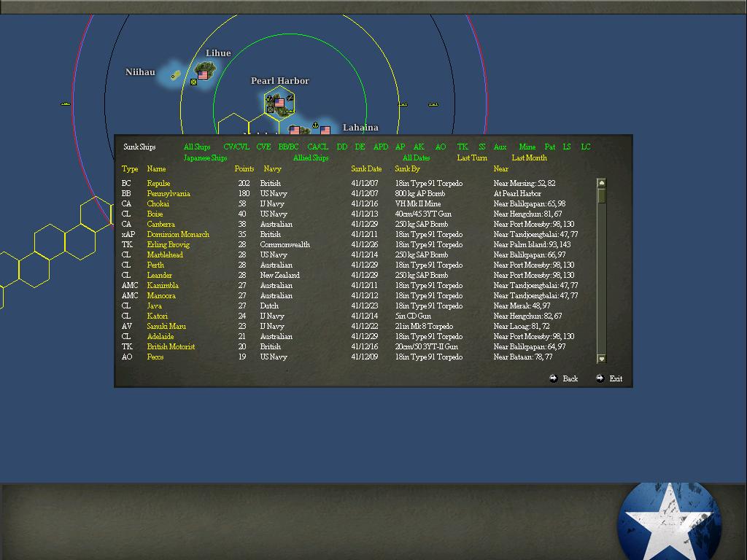Open ship Erling Brovig details
747x560 pixels.
[169, 244]
